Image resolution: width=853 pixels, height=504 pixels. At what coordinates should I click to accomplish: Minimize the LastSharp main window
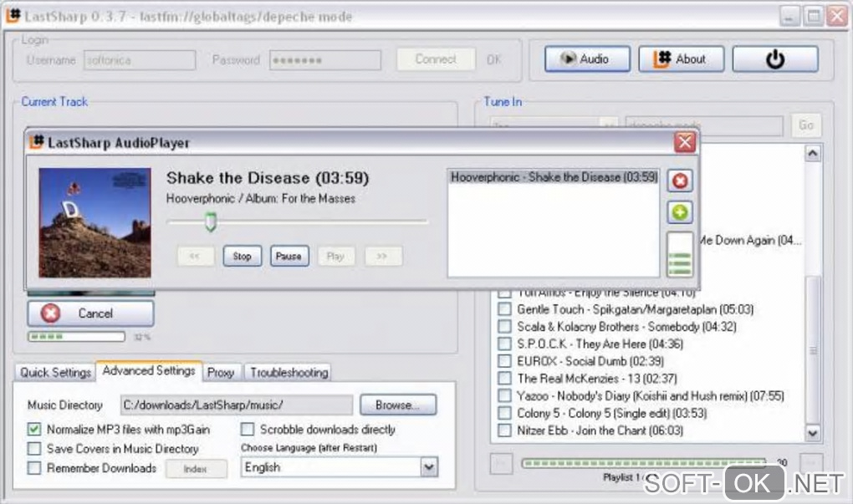[789, 16]
